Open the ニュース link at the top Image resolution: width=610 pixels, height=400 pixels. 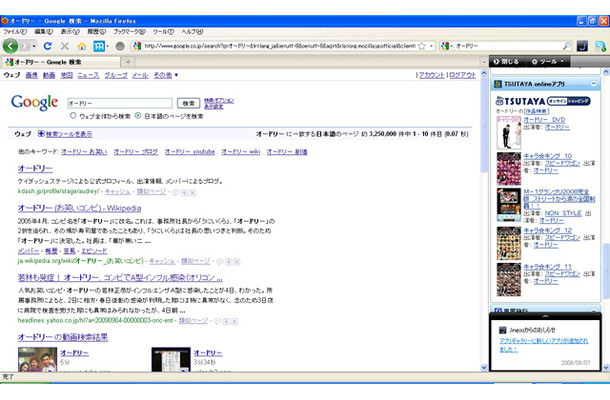tap(88, 75)
